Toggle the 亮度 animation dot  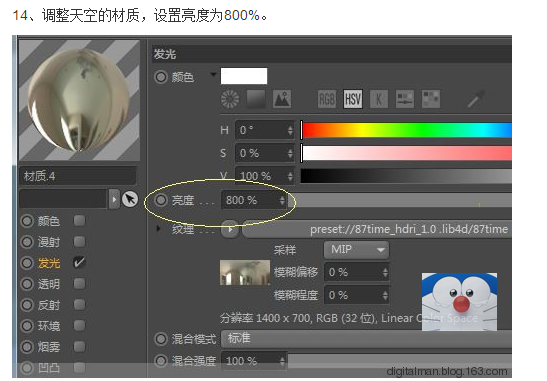(x=161, y=200)
